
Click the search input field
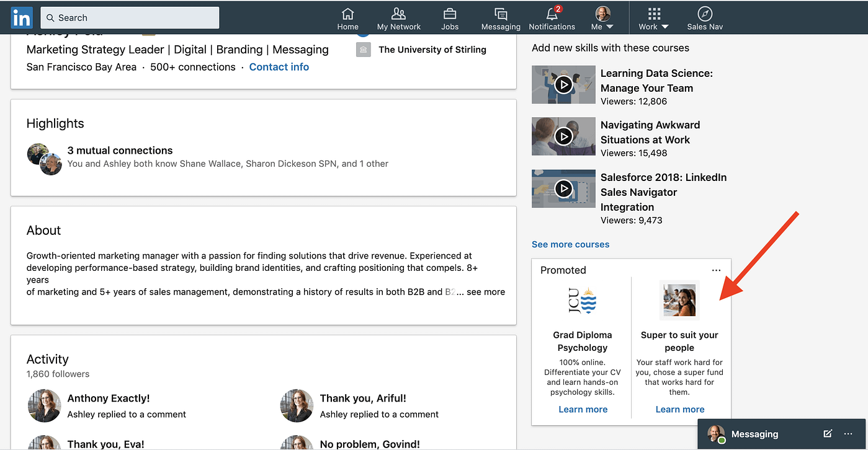(x=130, y=18)
